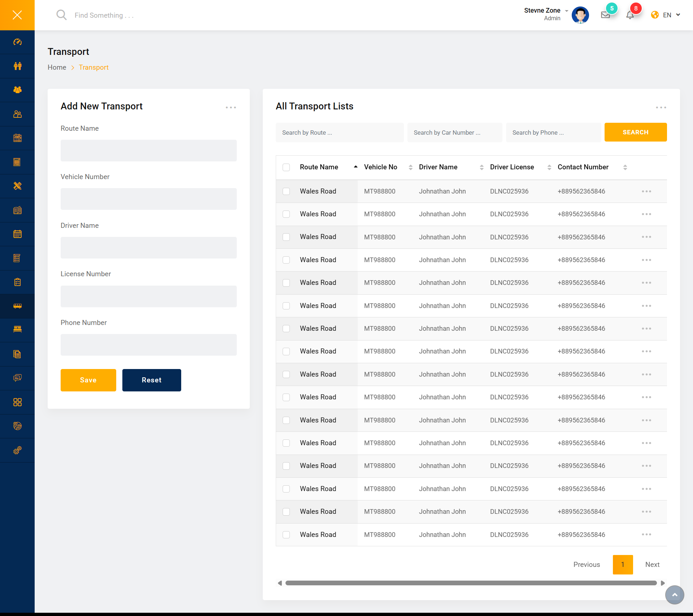Go to Home in the breadcrumb
The height and width of the screenshot is (616, 693).
coord(57,68)
